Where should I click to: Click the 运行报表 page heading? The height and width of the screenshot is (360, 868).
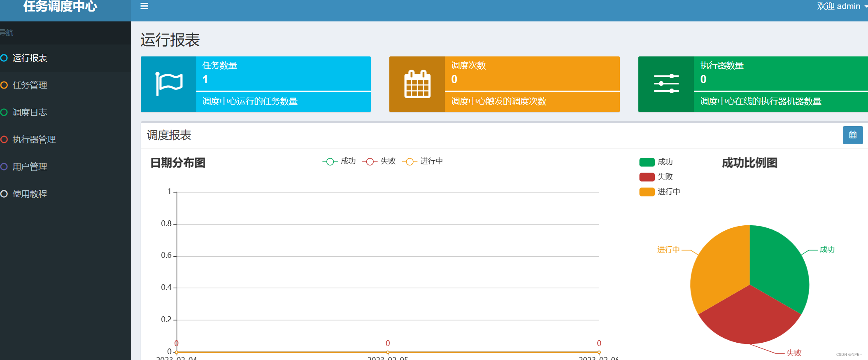pos(170,40)
